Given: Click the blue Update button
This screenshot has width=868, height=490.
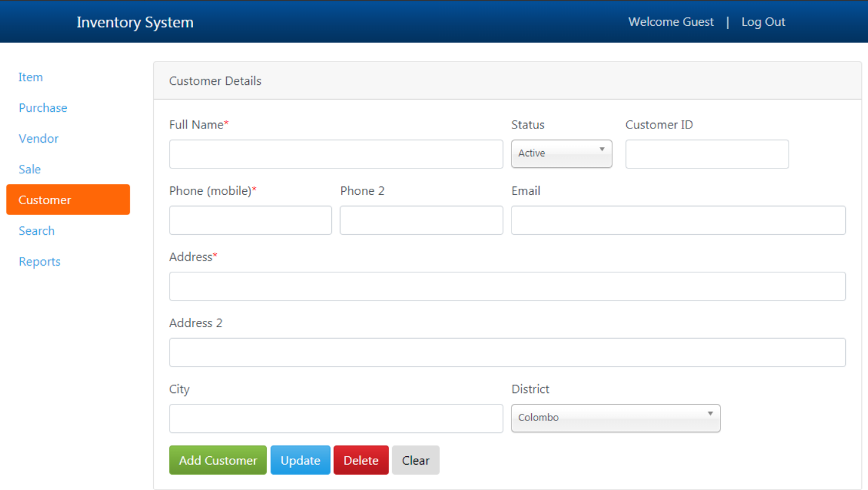Looking at the screenshot, I should point(300,460).
